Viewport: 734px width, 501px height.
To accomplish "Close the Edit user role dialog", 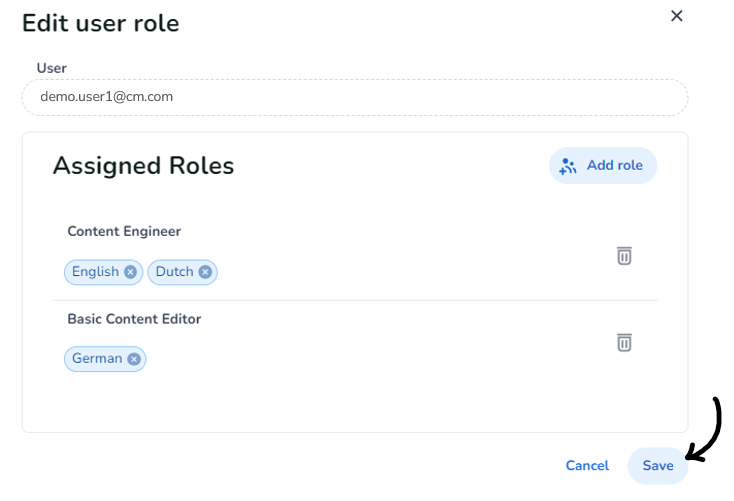I will pyautogui.click(x=677, y=16).
